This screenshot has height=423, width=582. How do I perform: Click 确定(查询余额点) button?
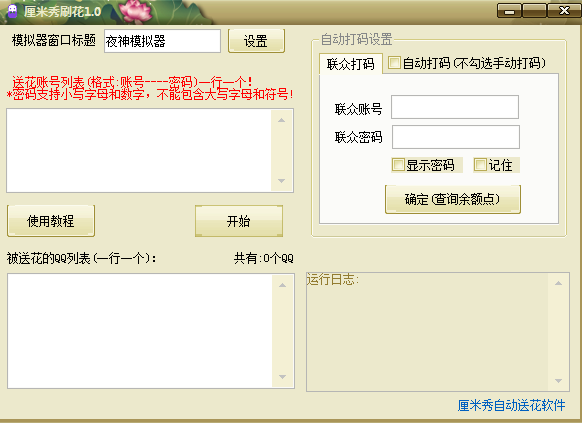[x=453, y=199]
